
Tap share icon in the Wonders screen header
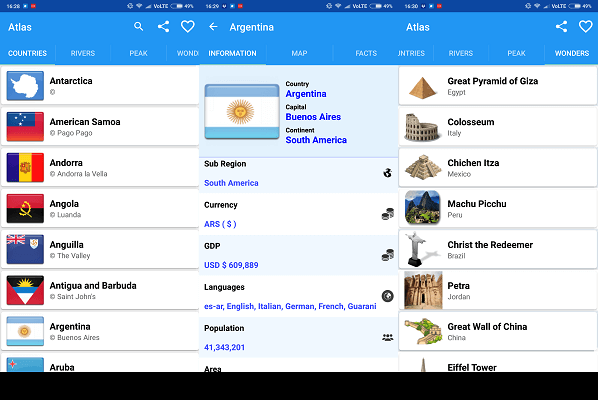point(561,26)
